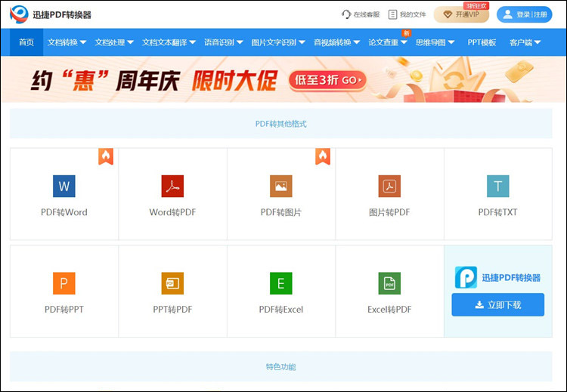Select the orange PDF icon for 图片转PDF
567x392 pixels.
coord(389,186)
